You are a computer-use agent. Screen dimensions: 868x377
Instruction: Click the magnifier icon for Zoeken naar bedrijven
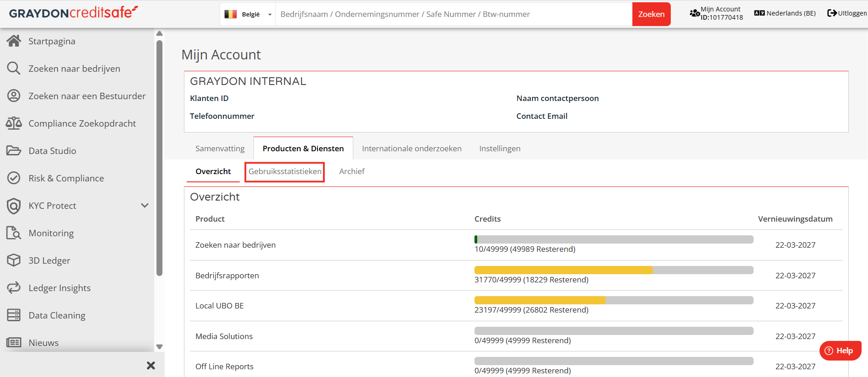click(x=14, y=69)
